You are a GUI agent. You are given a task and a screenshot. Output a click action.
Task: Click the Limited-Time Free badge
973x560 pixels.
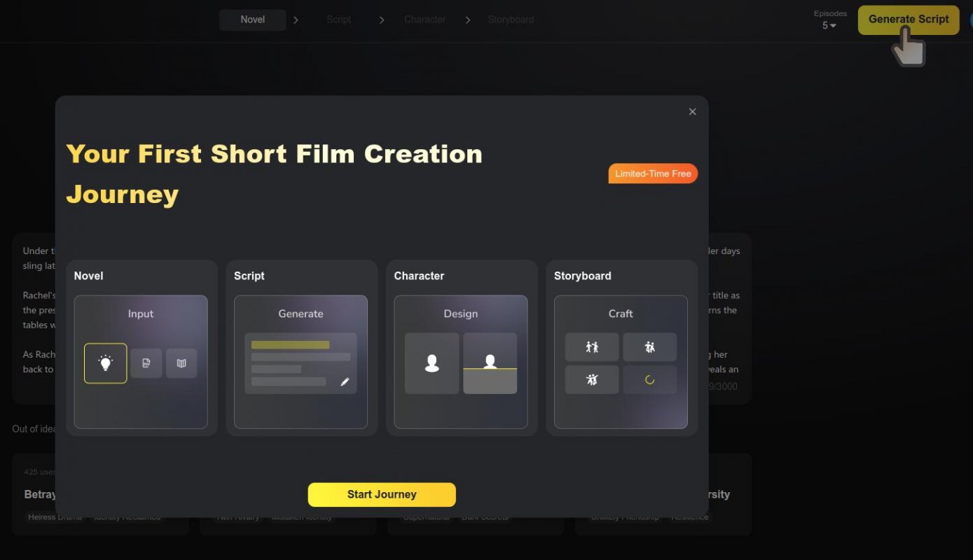click(x=653, y=174)
